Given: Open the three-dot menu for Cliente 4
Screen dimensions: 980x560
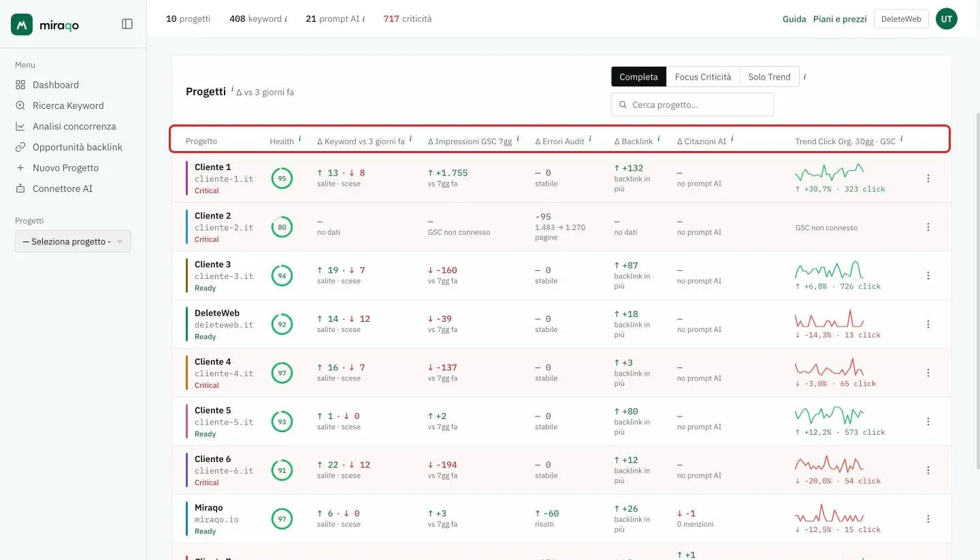Looking at the screenshot, I should click(x=928, y=373).
